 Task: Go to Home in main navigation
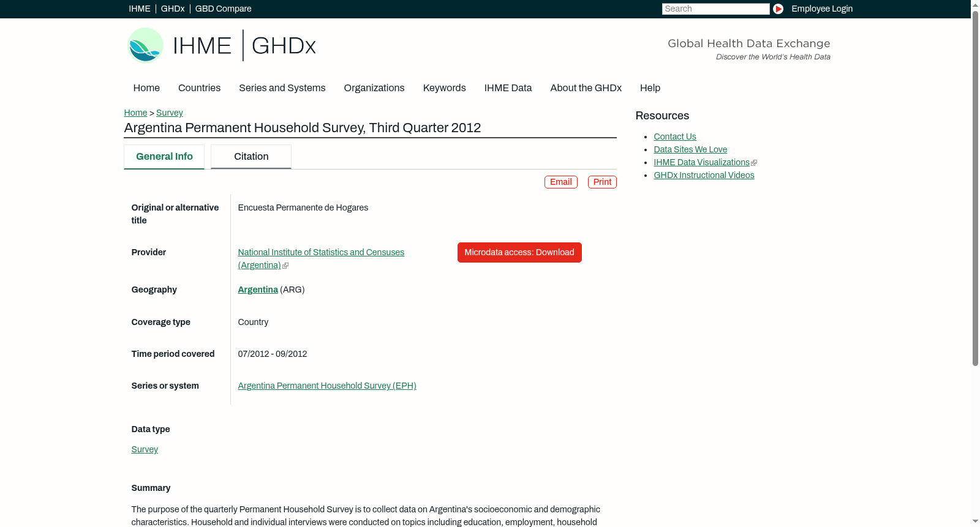[x=146, y=88]
